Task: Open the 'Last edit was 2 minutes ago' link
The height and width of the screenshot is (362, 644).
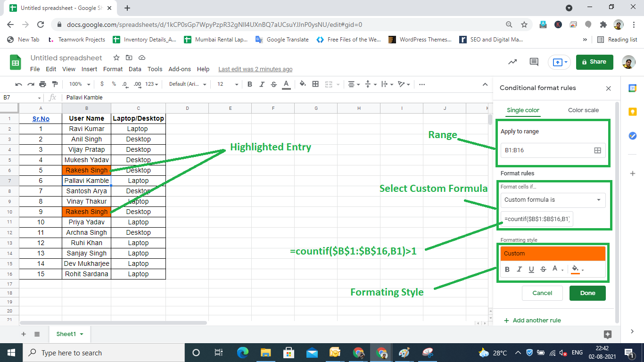Action: (255, 69)
